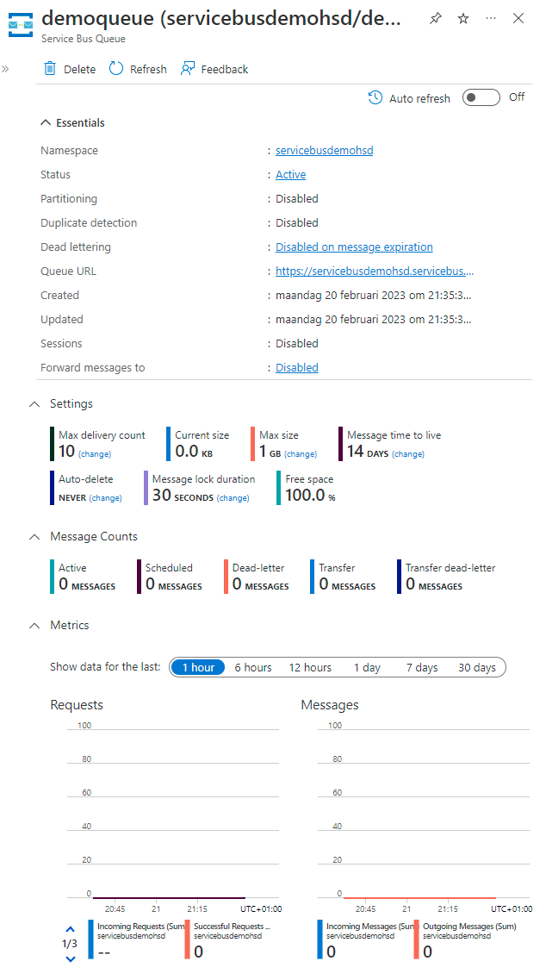Click the Active status link
546x980 pixels.
click(290, 175)
